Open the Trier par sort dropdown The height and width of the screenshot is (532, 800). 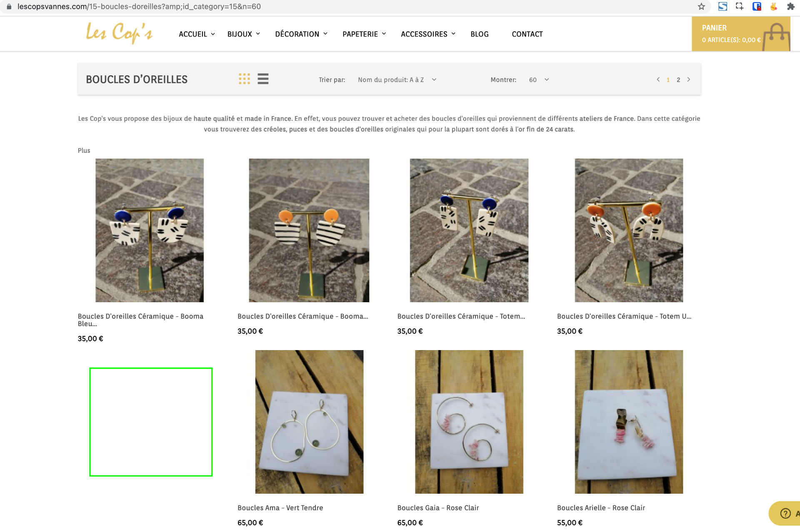[x=397, y=80]
